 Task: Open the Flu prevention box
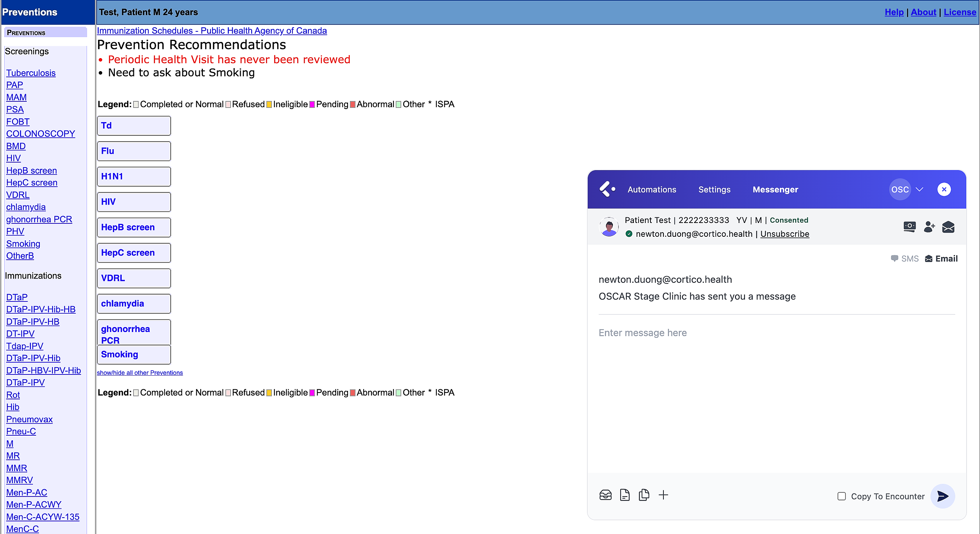134,151
